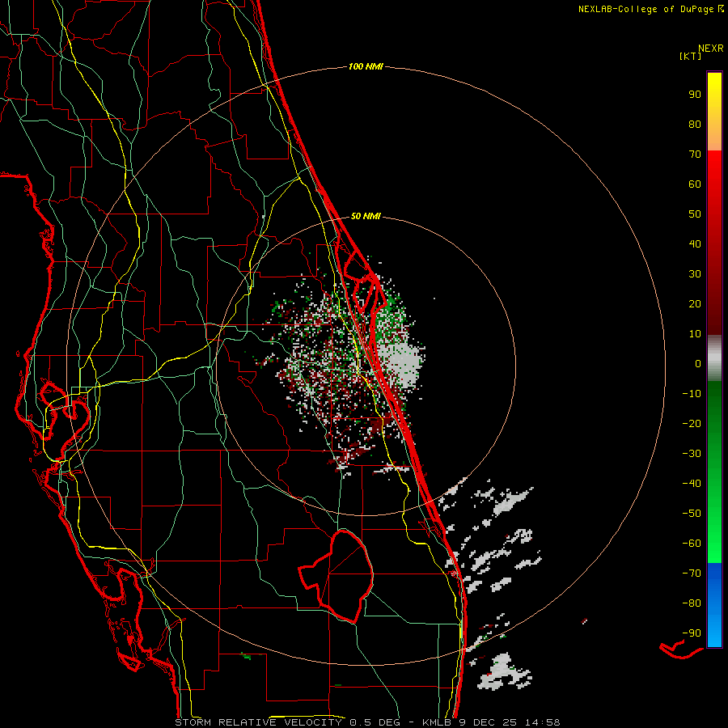Select the positive 90 knot scale value
728x728 pixels.
click(695, 95)
